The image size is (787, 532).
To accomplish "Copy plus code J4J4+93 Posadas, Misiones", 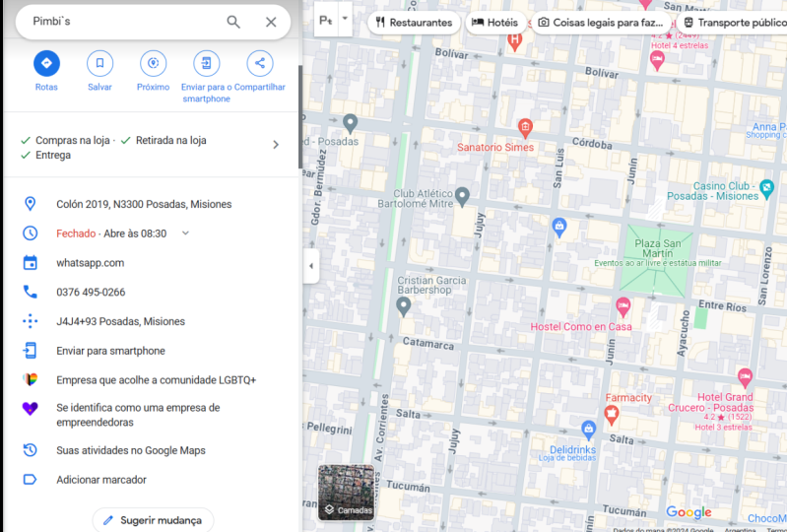I will click(120, 321).
